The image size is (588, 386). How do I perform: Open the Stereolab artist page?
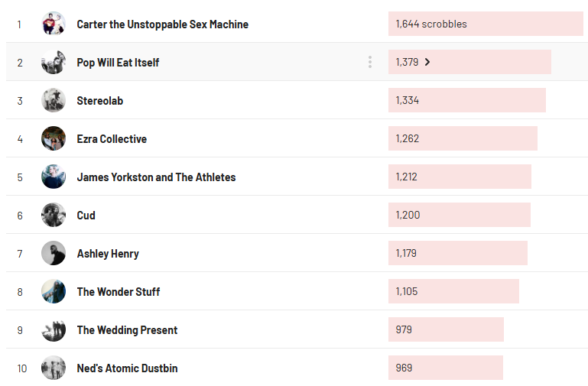[99, 101]
